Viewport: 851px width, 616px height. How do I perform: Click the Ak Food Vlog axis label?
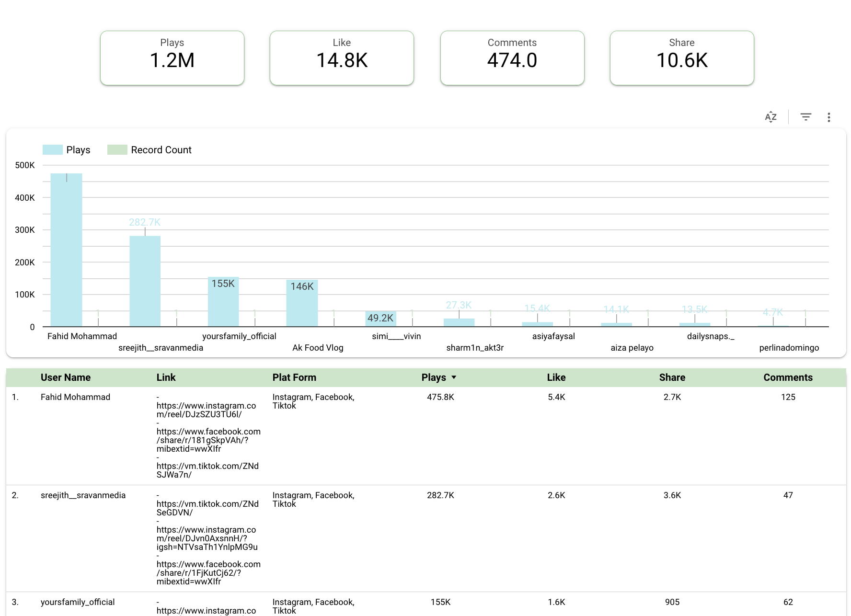click(x=318, y=348)
